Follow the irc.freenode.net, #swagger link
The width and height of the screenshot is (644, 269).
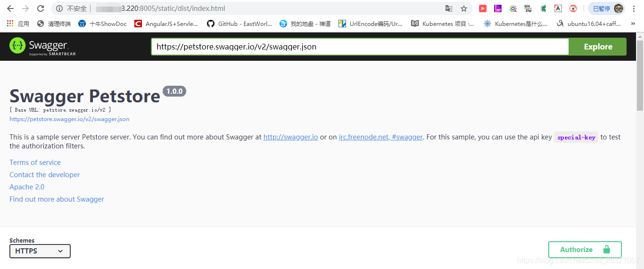click(x=381, y=137)
